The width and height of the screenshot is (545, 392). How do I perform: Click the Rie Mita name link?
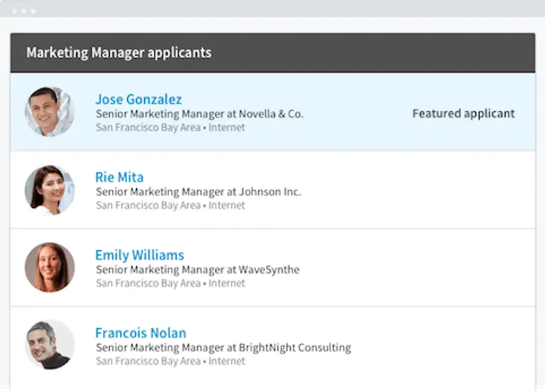point(119,177)
